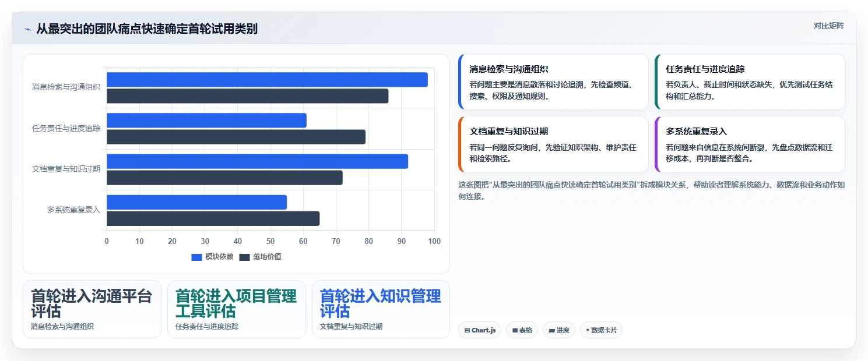Click the blue 模块依赖 legend swatch

(x=196, y=257)
